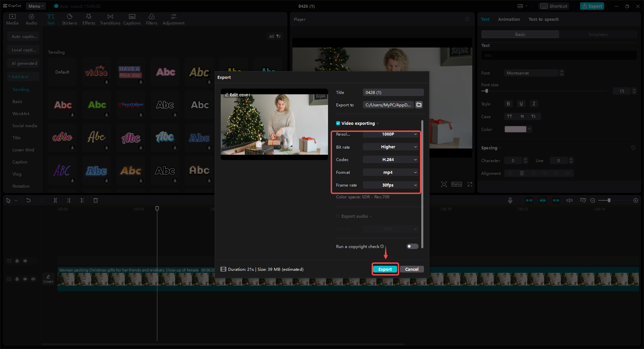Screen dimensions: 644x349
Task: Expand the text Color dropdown arrow
Action: tap(529, 129)
